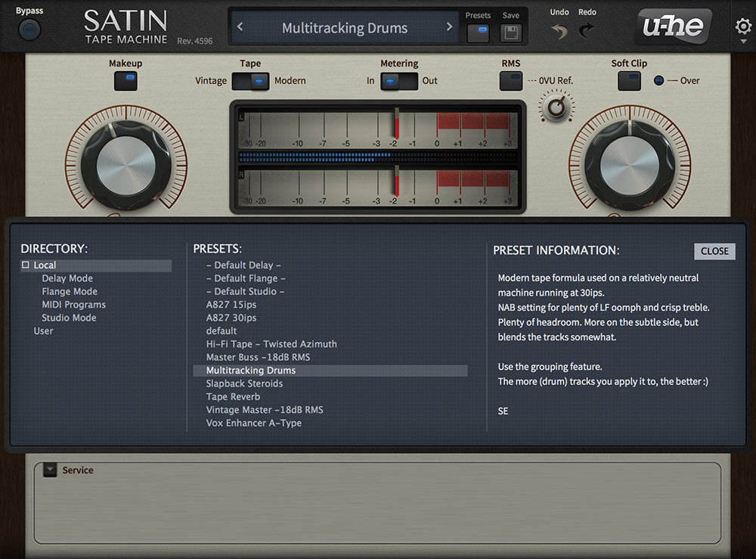Click the Bypass power button
756x559 pixels.
[29, 30]
